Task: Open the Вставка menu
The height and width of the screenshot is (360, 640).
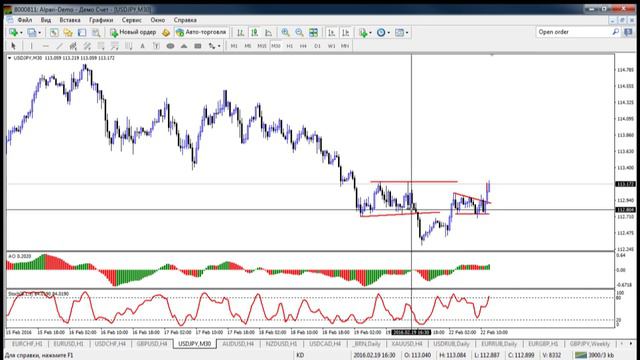Action: pos(70,20)
